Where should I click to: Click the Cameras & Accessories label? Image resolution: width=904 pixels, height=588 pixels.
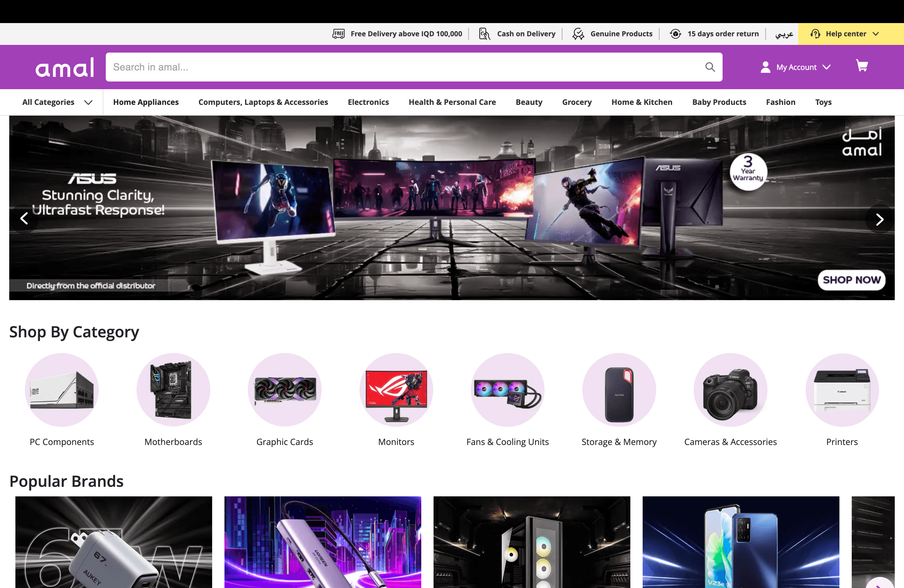tap(730, 442)
